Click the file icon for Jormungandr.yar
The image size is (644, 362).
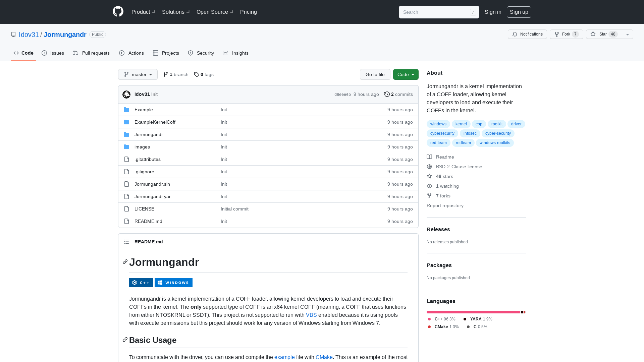(x=126, y=196)
